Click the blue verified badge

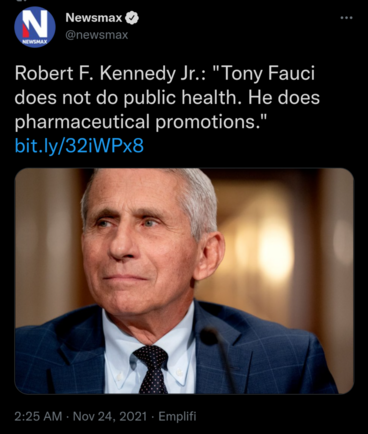click(x=132, y=18)
